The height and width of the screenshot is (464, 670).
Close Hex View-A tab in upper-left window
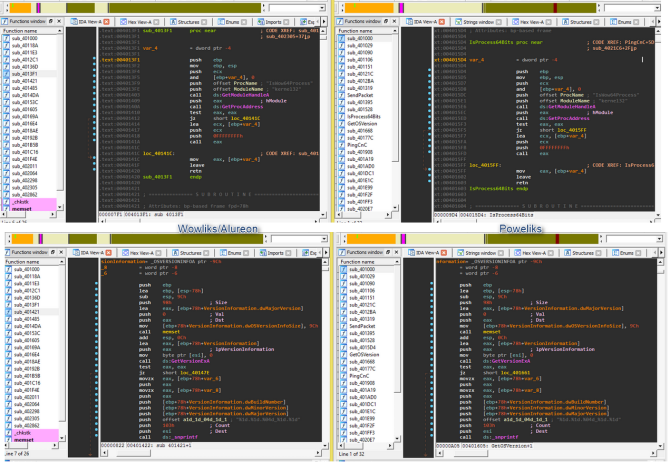coord(156,21)
